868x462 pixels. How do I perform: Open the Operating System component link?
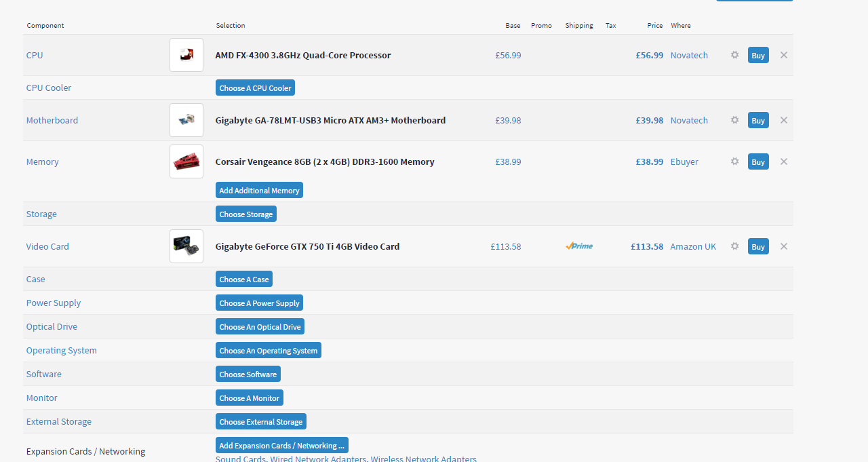pyautogui.click(x=62, y=350)
